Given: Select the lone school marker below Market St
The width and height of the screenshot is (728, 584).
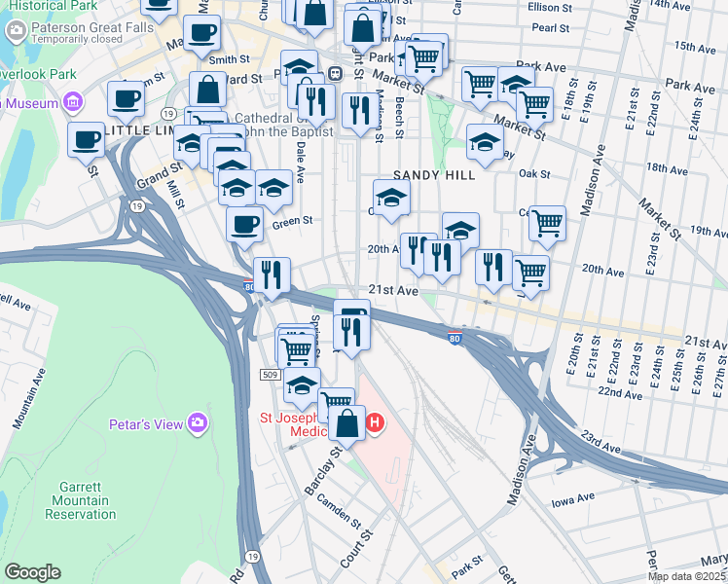Looking at the screenshot, I should tap(485, 143).
